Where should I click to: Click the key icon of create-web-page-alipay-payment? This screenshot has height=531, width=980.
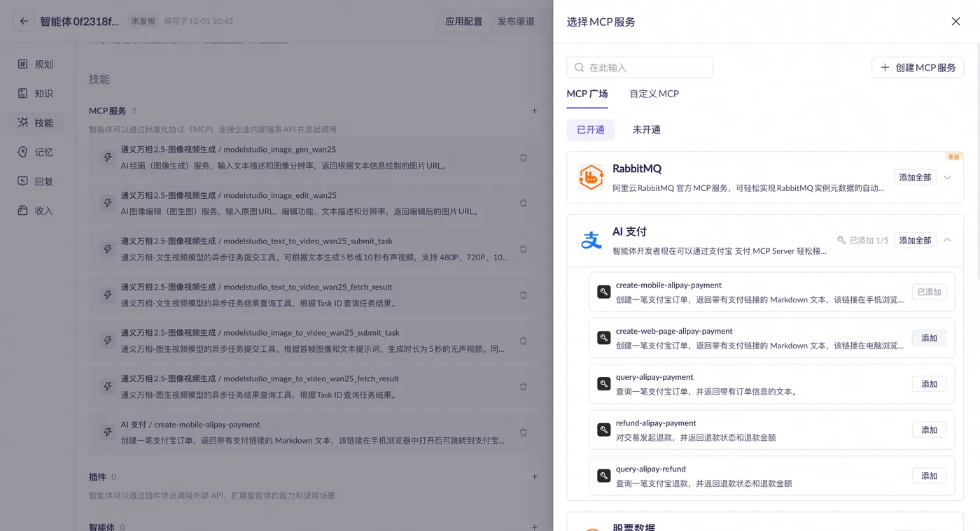coord(603,338)
